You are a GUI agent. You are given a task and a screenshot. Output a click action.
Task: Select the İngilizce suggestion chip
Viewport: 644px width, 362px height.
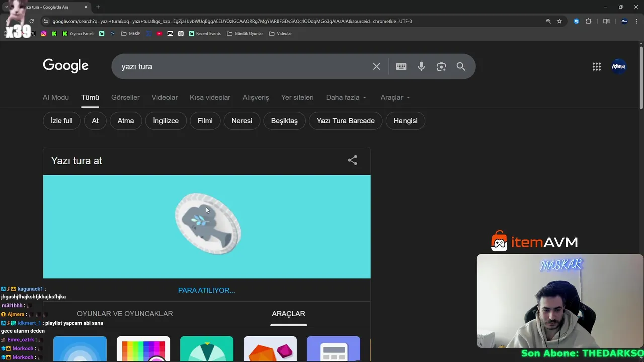click(166, 121)
